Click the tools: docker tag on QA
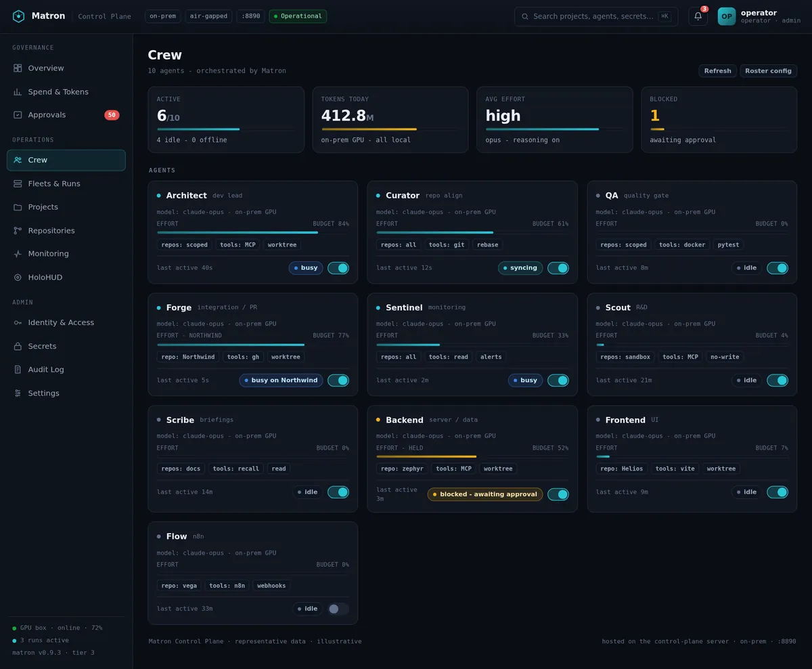The image size is (812, 669). [682, 245]
